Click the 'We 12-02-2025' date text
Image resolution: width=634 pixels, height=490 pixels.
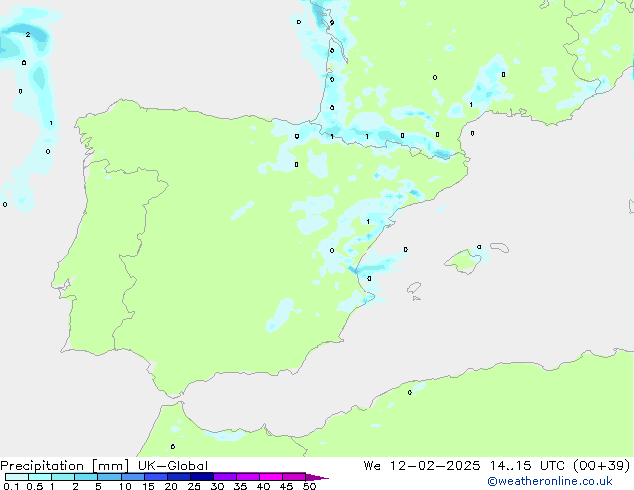tap(422, 466)
